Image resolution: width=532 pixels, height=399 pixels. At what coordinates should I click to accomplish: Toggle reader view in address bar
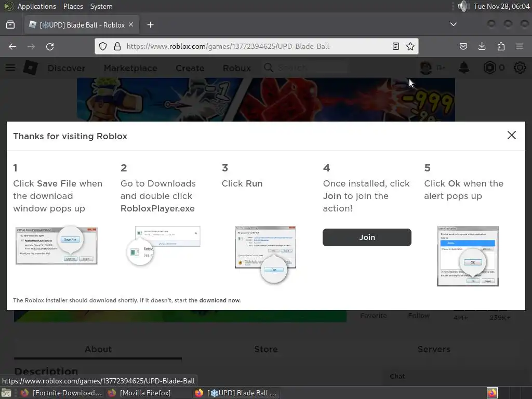(x=395, y=46)
